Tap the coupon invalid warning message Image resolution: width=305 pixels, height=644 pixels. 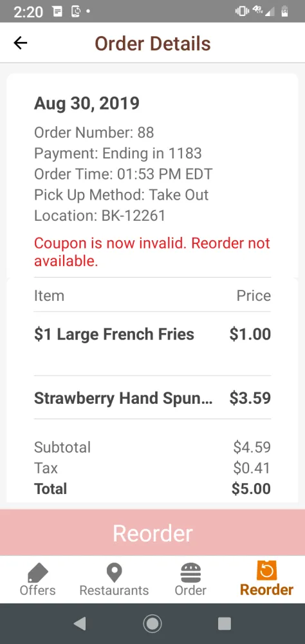click(152, 252)
